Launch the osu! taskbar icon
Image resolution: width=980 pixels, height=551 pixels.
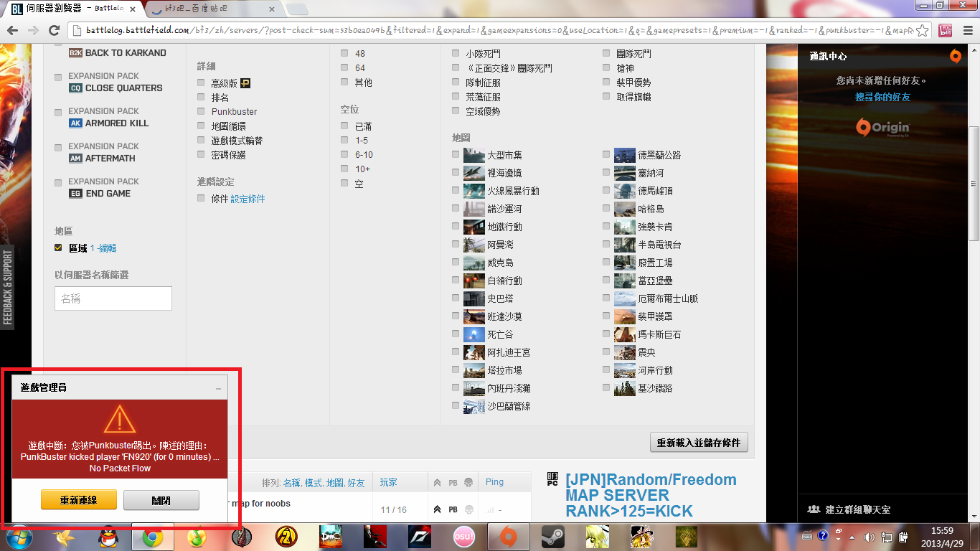pos(464,537)
